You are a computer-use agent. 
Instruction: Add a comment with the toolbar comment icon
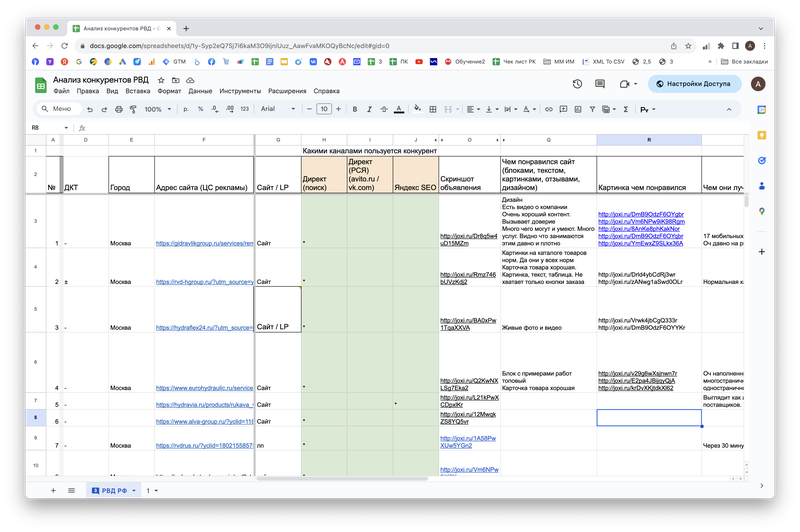point(563,109)
